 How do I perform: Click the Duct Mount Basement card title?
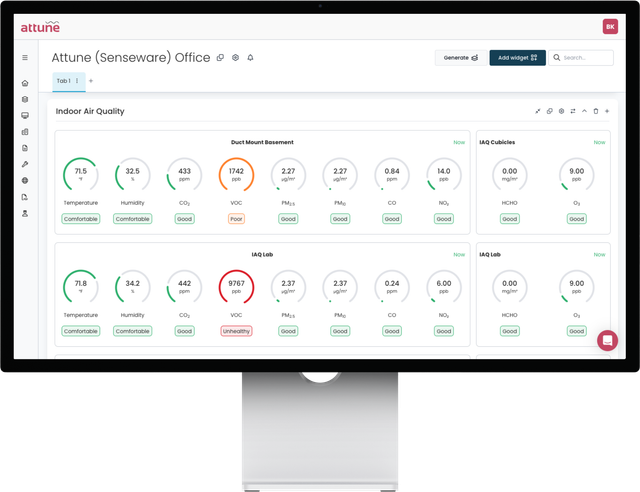(x=262, y=142)
